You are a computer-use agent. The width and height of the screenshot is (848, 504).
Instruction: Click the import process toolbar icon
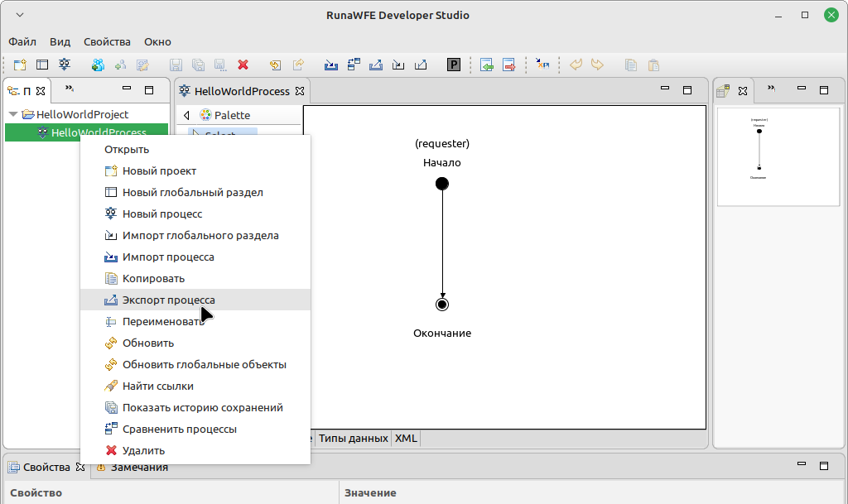click(x=331, y=65)
